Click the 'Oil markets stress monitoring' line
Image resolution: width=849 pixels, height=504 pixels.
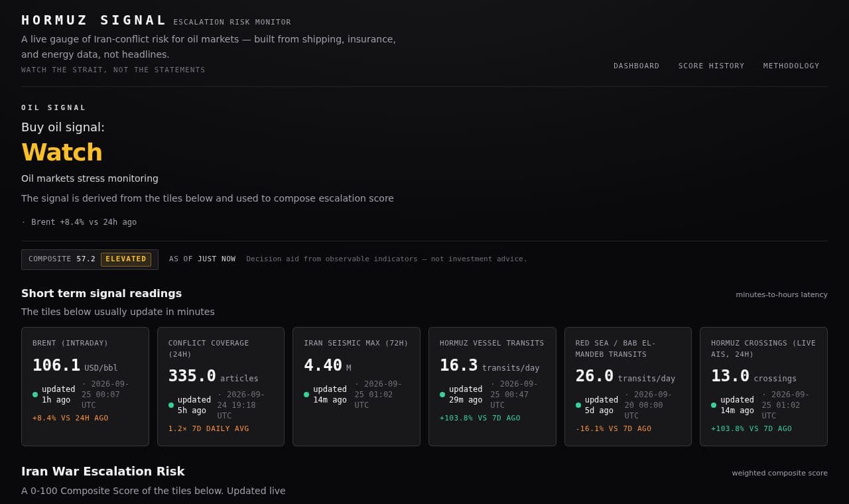click(x=90, y=178)
